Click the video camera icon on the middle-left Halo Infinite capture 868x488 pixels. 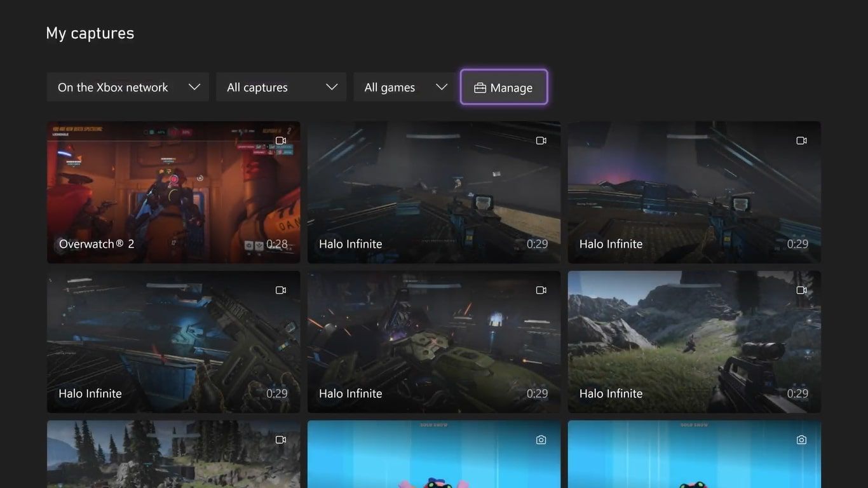click(x=280, y=290)
